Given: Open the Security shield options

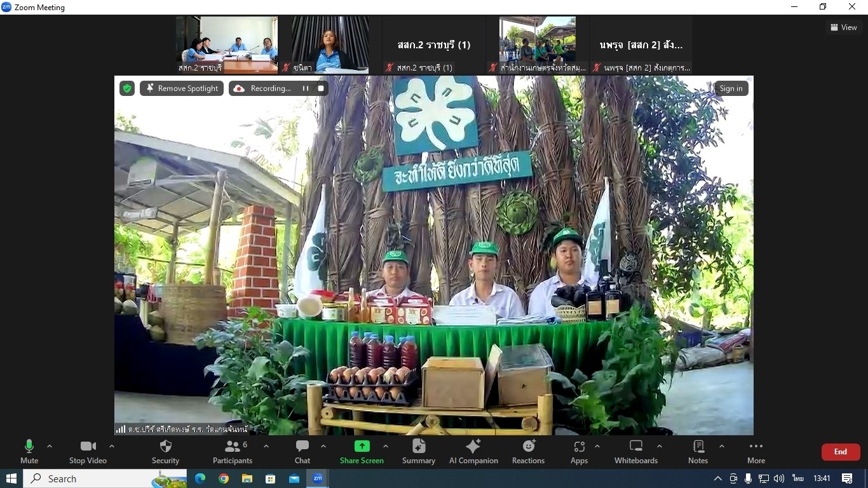Looking at the screenshot, I should pos(165,451).
